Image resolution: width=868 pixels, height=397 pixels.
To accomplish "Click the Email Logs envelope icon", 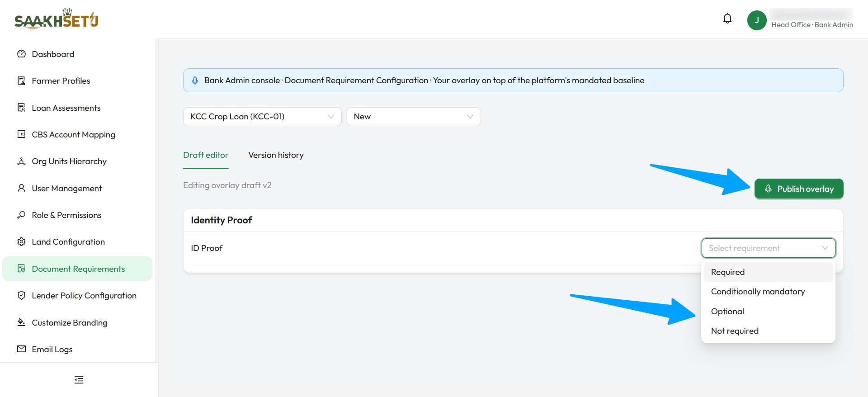I will (x=21, y=349).
